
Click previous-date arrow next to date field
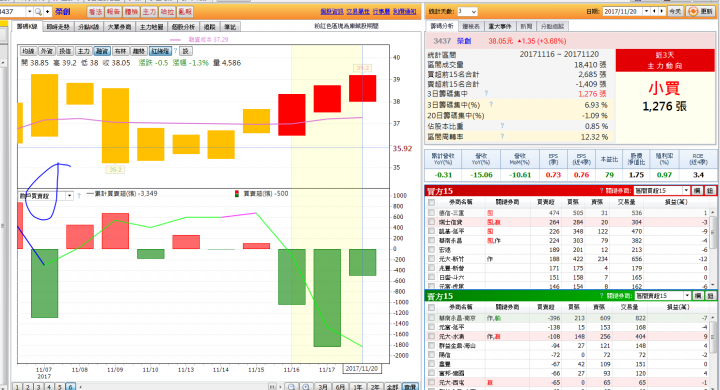pyautogui.click(x=655, y=11)
